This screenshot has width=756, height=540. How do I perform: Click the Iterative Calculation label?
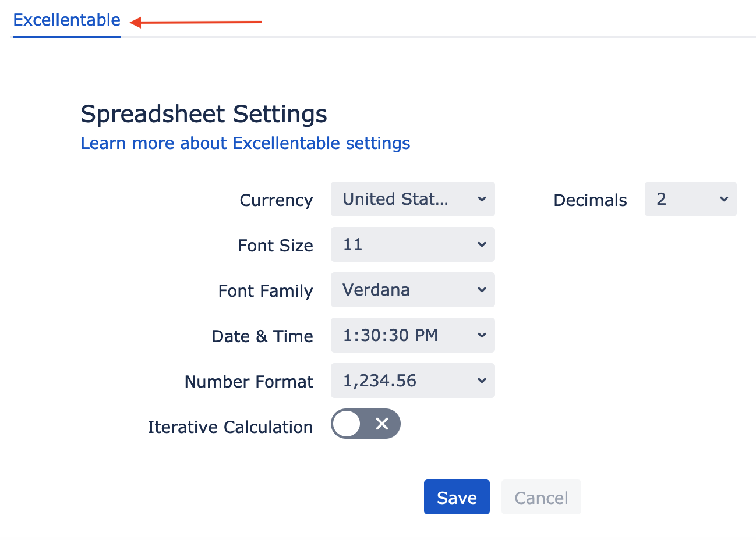(x=230, y=427)
